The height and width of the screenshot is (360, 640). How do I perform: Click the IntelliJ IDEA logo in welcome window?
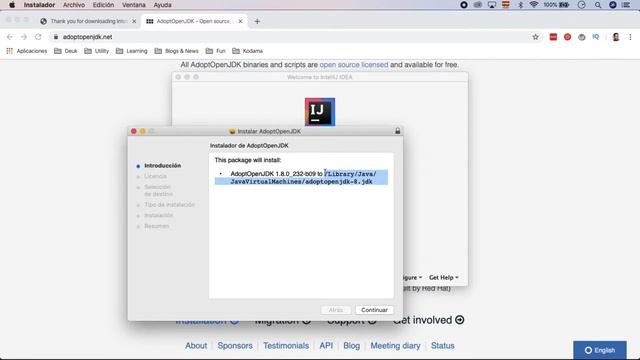pos(320,111)
